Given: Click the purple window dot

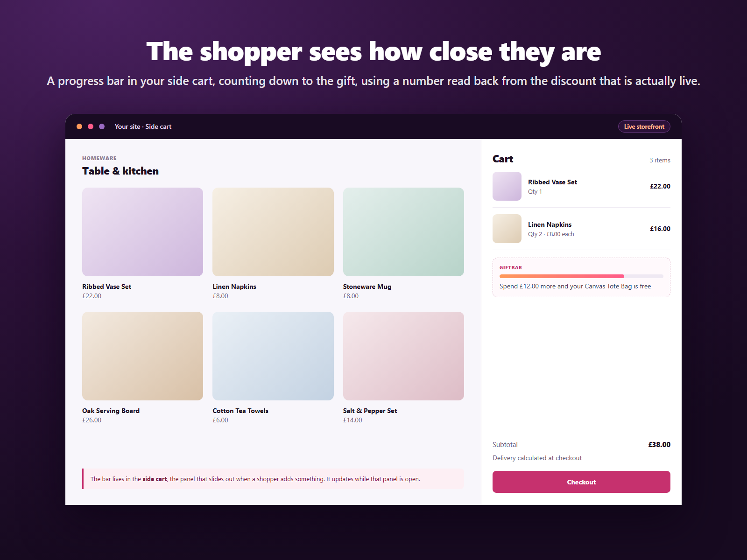Looking at the screenshot, I should (102, 126).
